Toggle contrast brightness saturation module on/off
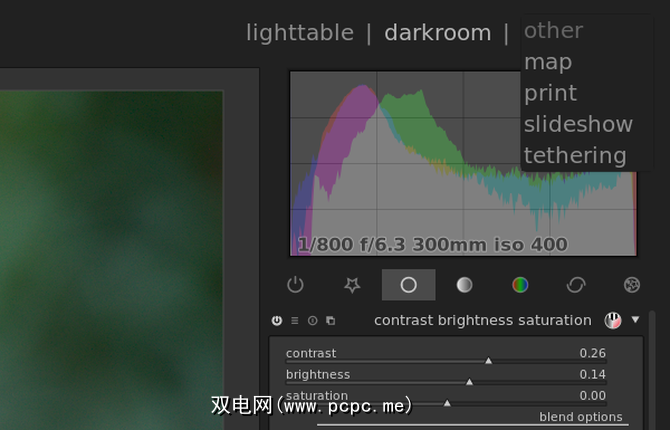Viewport: 670px width, 430px height. click(277, 321)
